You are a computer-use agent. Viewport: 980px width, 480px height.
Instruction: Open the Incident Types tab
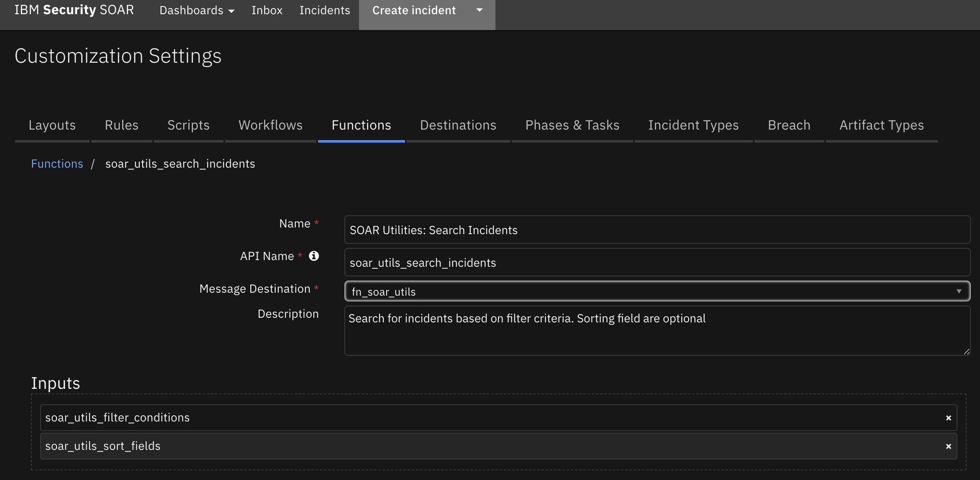click(694, 125)
